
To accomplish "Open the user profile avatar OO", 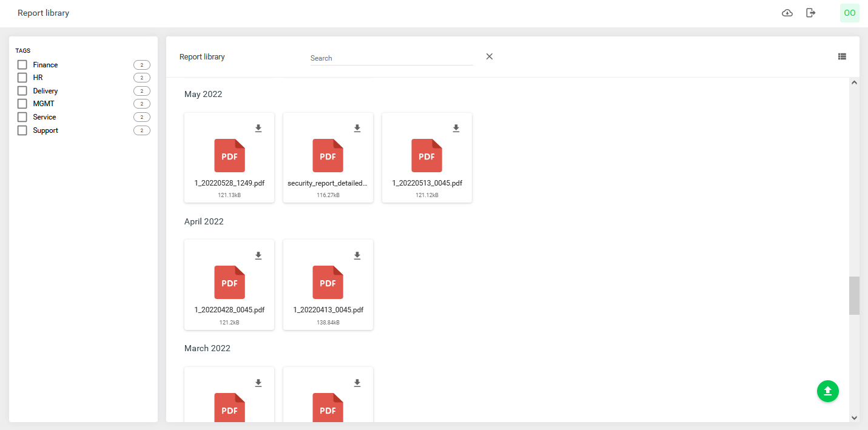I will coord(849,12).
